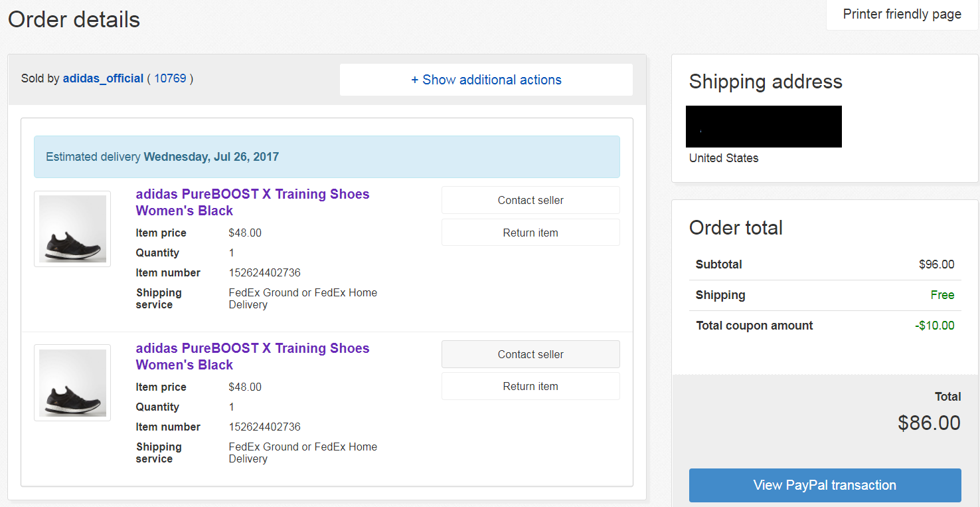
Task: Open seller adidas_official profile link
Action: [103, 78]
